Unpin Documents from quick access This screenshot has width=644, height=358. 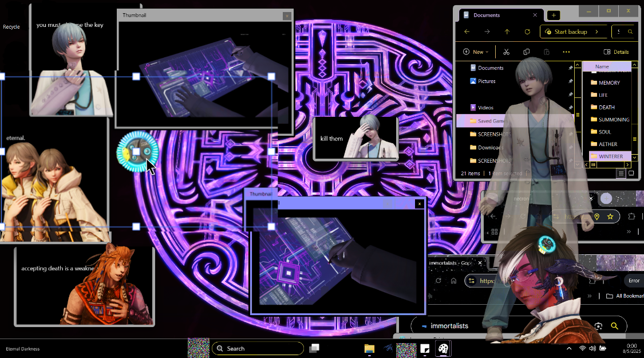[x=571, y=68]
